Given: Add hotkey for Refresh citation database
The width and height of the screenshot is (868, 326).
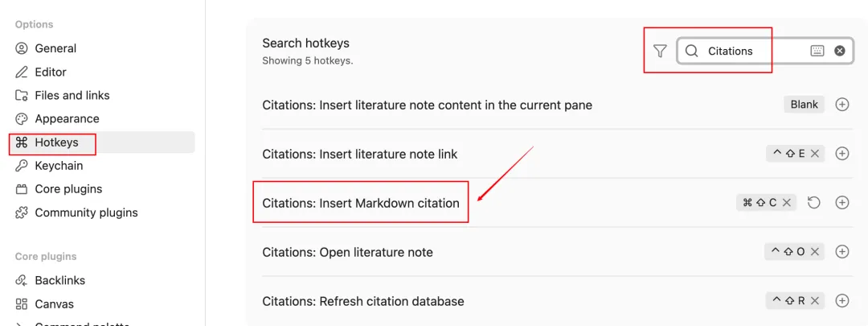Looking at the screenshot, I should click(x=842, y=301).
